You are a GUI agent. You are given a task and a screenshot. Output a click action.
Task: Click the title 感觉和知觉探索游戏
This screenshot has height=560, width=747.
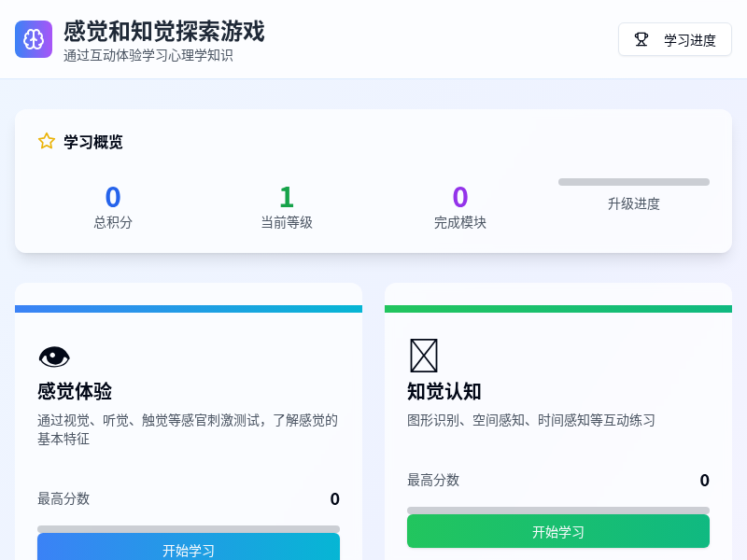coord(164,32)
